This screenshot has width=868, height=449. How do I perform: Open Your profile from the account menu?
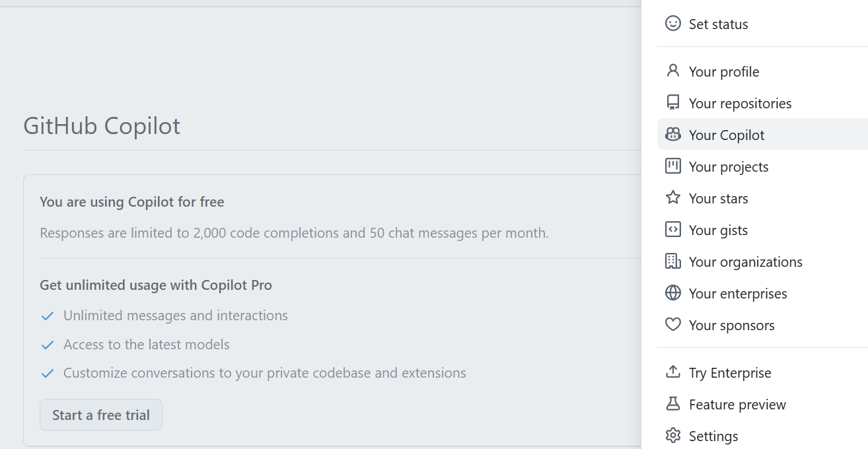[723, 71]
